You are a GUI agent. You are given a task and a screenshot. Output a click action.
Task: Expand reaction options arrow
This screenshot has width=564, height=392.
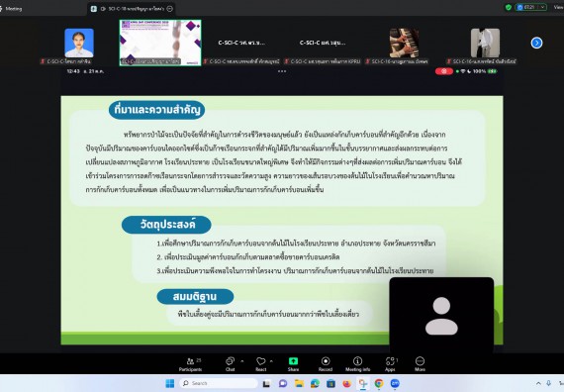point(271,360)
